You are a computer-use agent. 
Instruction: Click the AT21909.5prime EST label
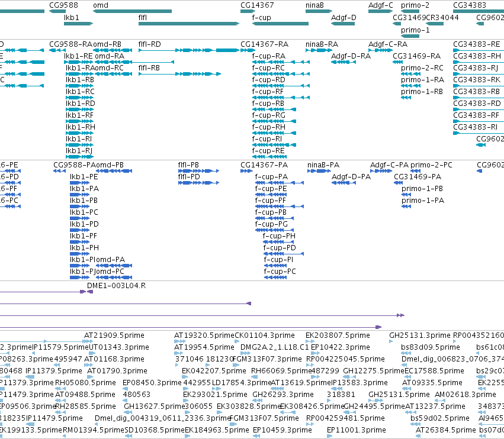[114, 335]
